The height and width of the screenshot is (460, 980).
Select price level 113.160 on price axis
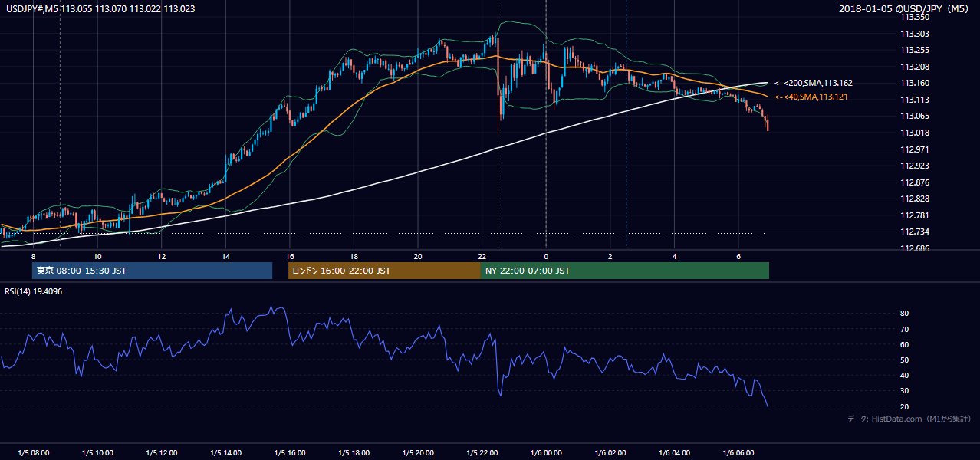914,83
